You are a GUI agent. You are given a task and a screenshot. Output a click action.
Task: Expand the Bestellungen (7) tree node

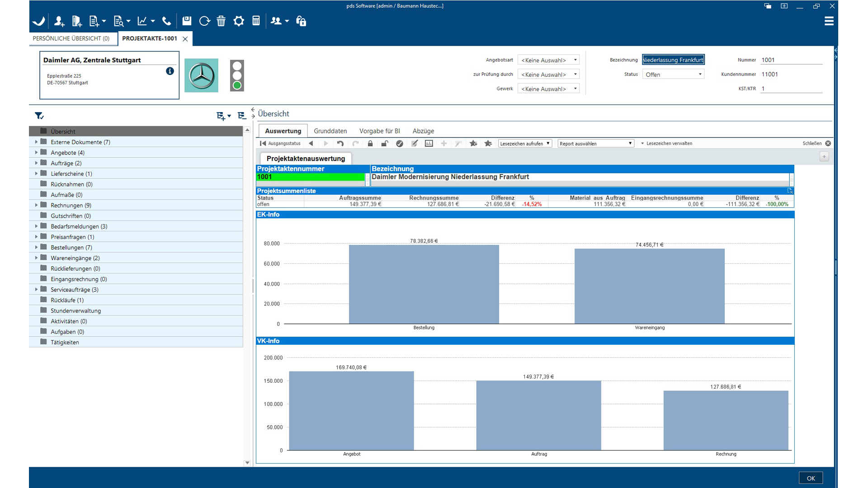[36, 247]
